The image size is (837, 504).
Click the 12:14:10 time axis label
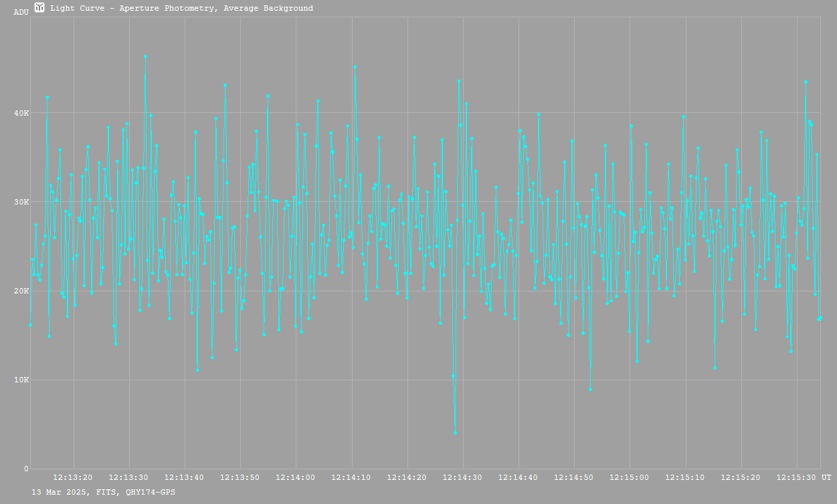(x=351, y=477)
